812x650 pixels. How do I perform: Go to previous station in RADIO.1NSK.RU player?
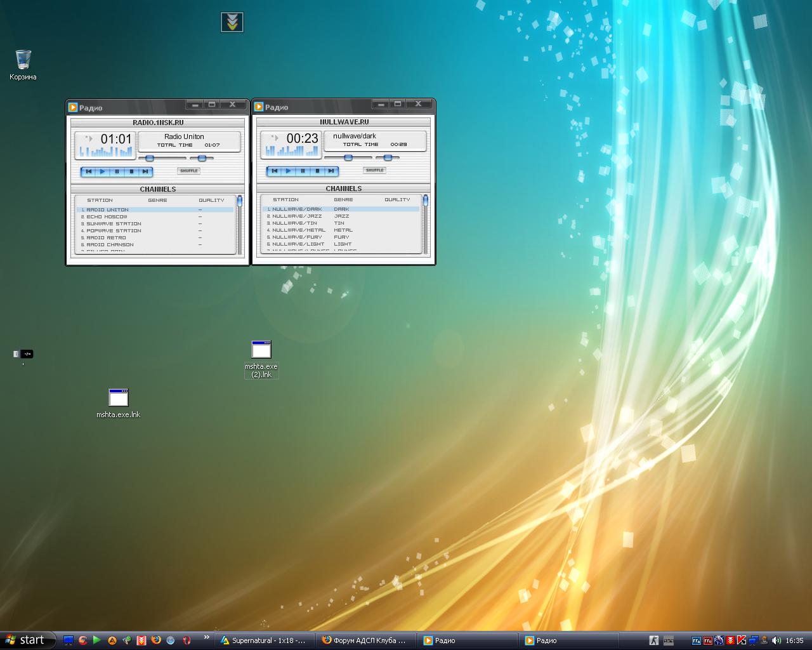(x=89, y=171)
